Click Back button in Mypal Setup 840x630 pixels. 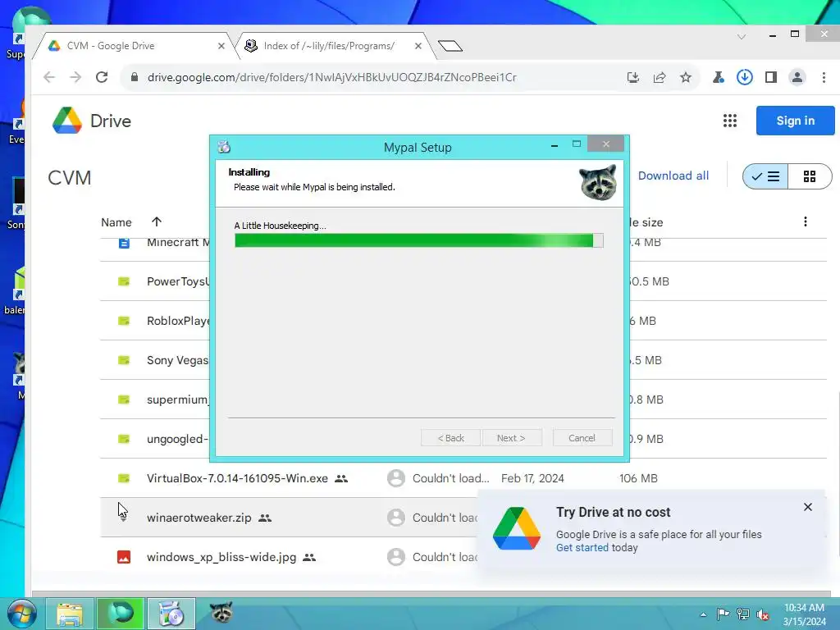[x=450, y=438]
